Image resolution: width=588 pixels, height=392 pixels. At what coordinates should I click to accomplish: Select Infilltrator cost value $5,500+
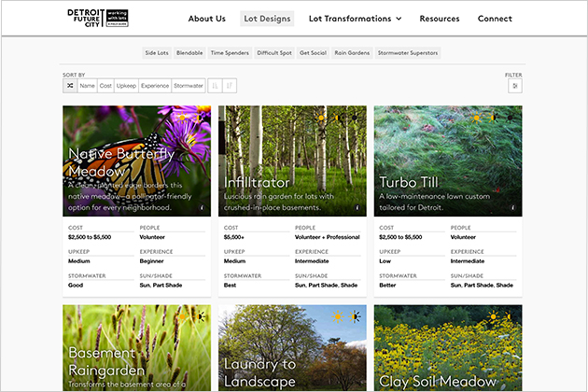pos(234,237)
